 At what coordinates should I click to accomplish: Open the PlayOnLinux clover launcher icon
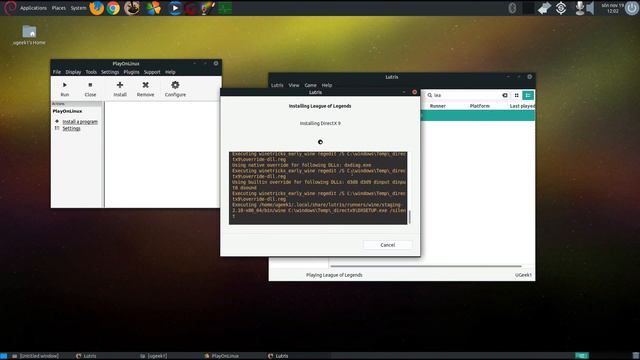pos(154,8)
